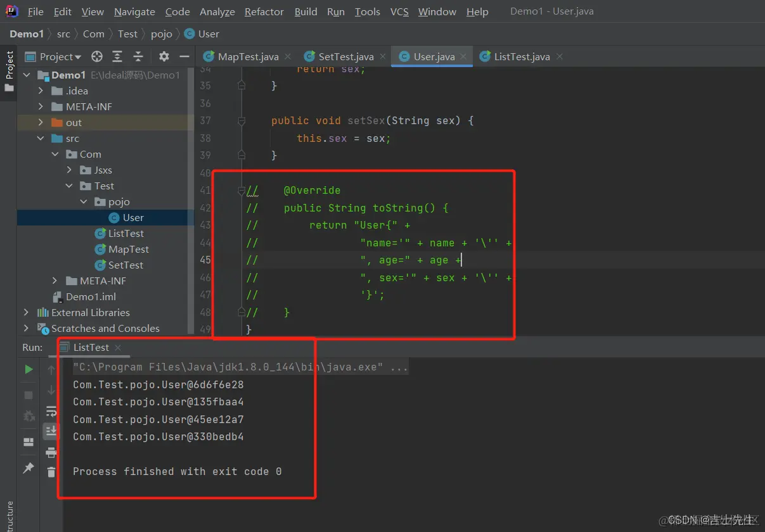
Task: Expand the out folder
Action: 41,122
